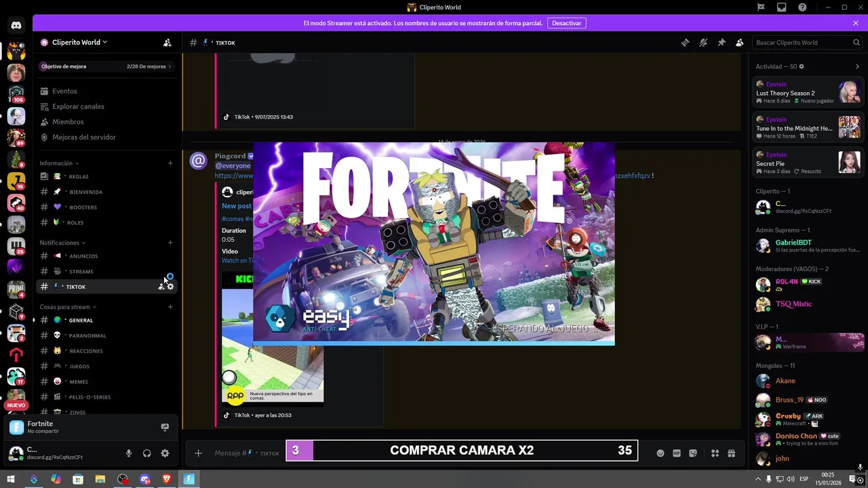The height and width of the screenshot is (488, 868).
Task: Select ANUNCIOS channel
Action: 106,256
